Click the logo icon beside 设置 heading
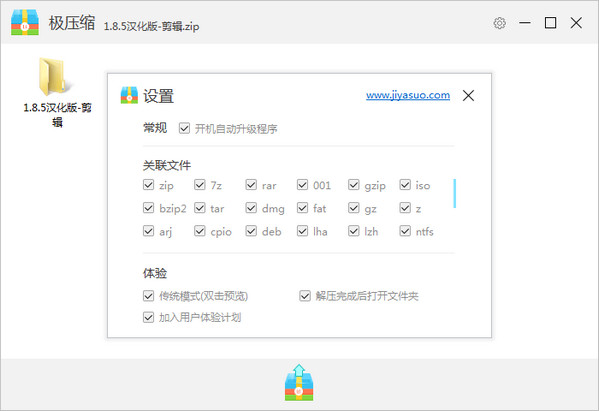The height and width of the screenshot is (411, 599). [129, 95]
